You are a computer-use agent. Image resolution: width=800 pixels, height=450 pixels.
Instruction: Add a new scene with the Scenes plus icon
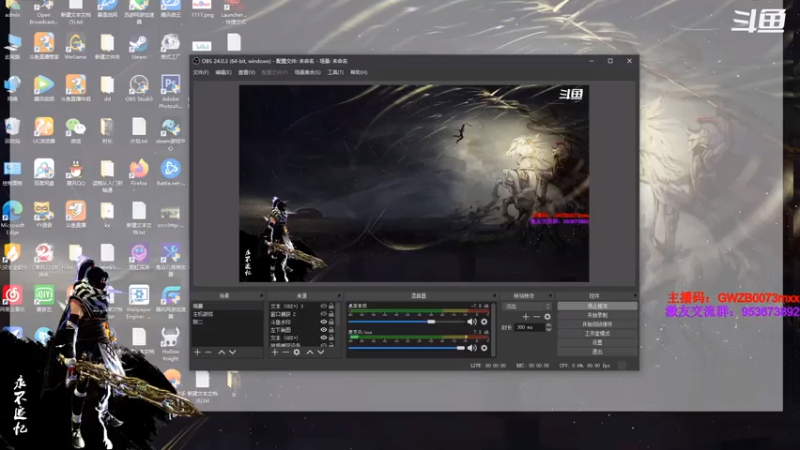(197, 352)
